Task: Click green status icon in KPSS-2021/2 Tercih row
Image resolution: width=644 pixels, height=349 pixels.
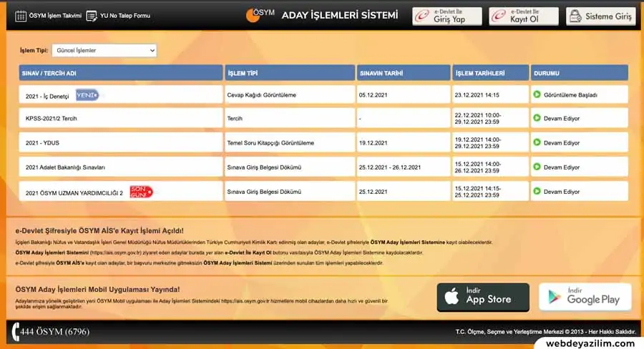Action: click(x=537, y=118)
